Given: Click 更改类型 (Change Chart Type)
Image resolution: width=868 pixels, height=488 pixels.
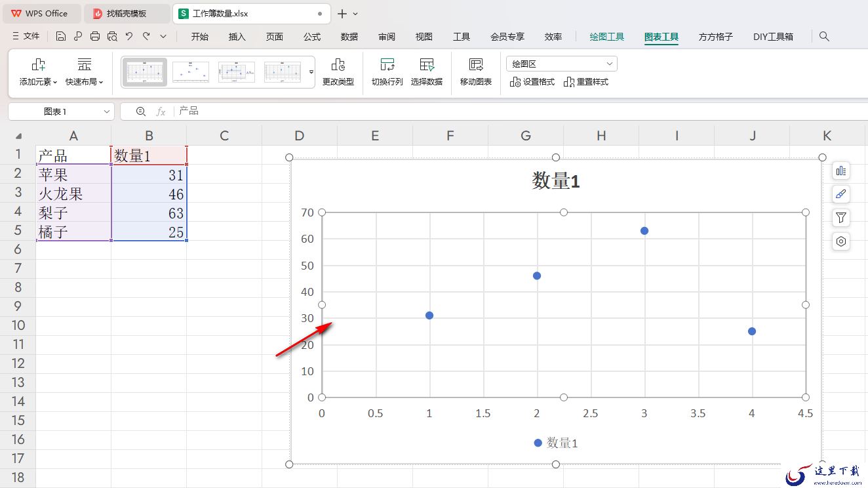Looking at the screenshot, I should [x=338, y=72].
